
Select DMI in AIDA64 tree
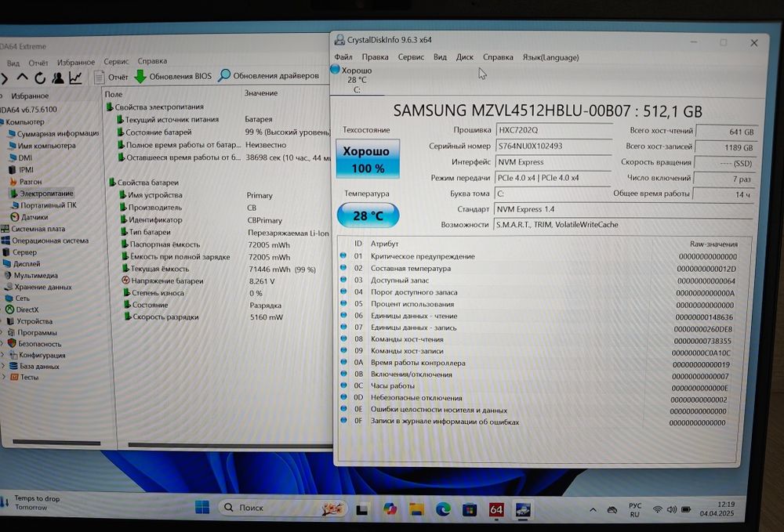pyautogui.click(x=20, y=157)
